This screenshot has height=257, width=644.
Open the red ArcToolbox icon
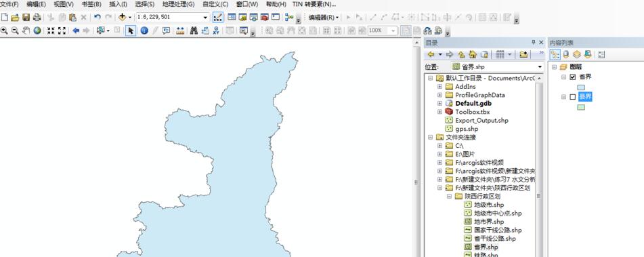[265, 17]
